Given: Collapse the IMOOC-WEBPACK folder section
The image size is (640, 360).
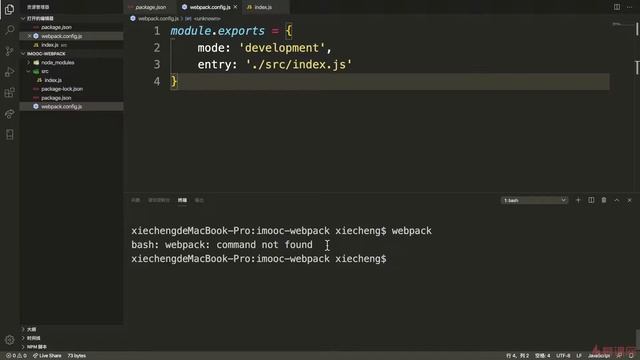Looking at the screenshot, I should [71, 53].
